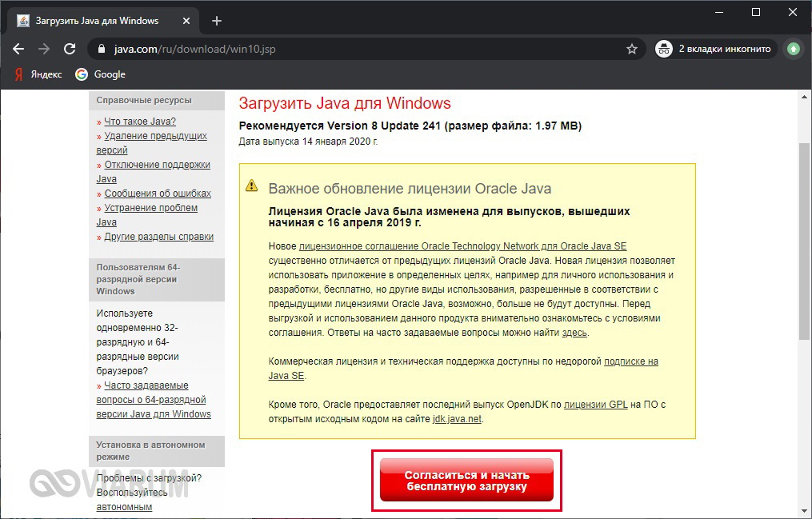Click the browser back arrow
812x519 pixels.
(x=18, y=49)
